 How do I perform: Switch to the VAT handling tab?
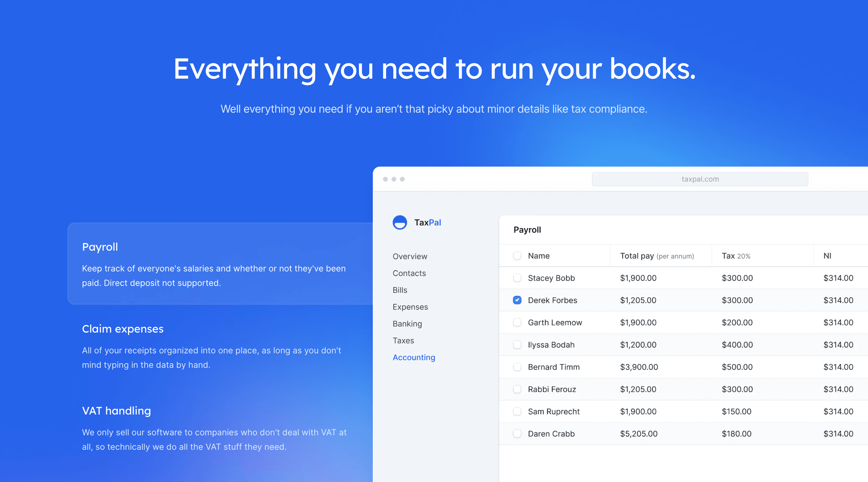(x=116, y=411)
